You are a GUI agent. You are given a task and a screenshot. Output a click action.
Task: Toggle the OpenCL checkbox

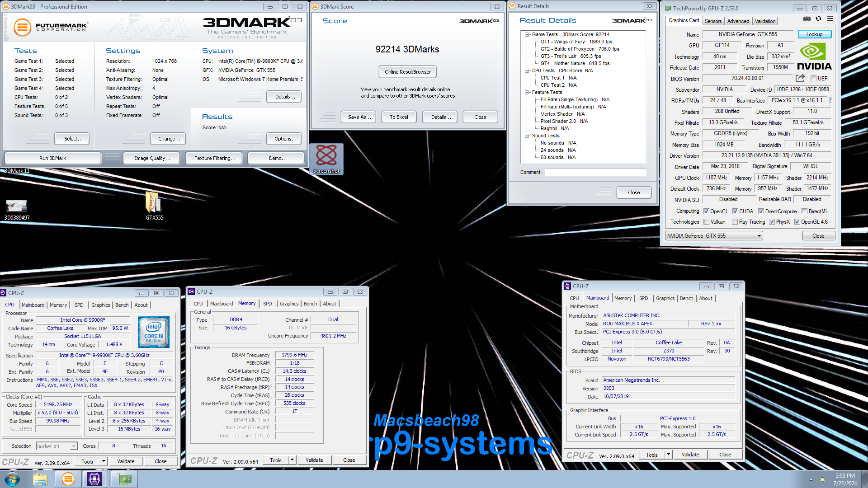coord(707,211)
